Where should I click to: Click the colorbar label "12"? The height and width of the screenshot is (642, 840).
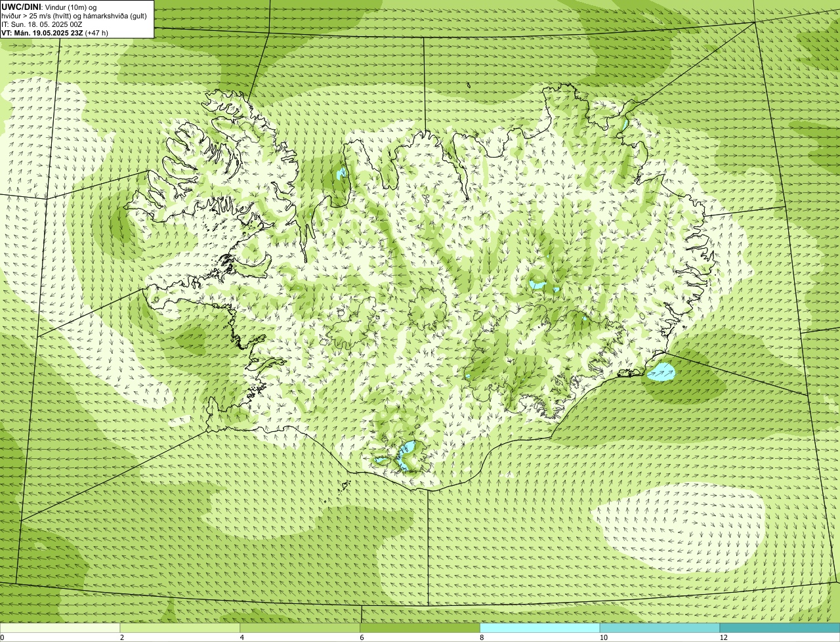tap(723, 637)
